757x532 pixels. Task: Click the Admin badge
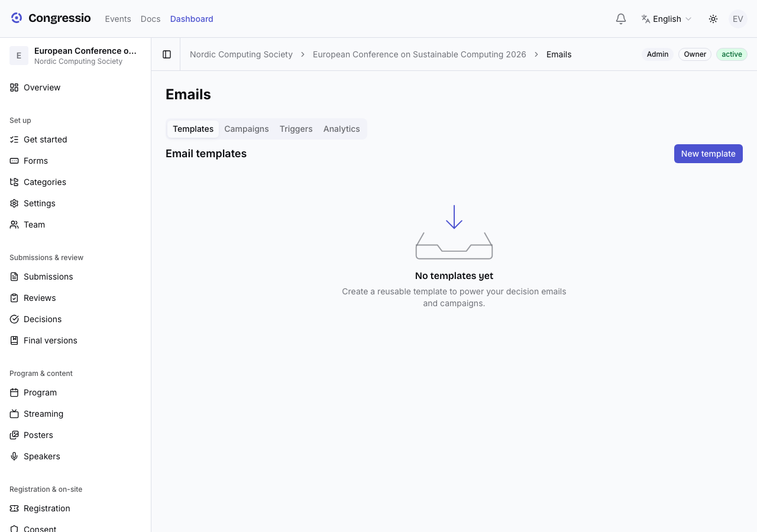click(x=658, y=54)
